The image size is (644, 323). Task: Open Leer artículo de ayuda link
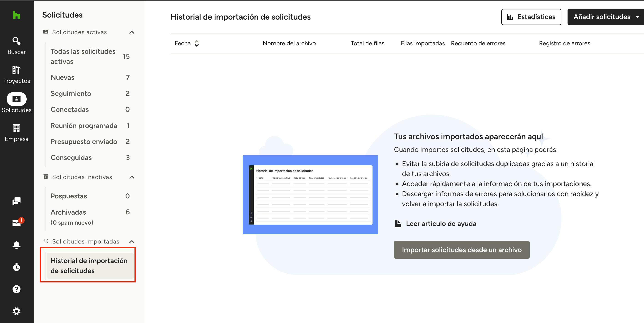(441, 224)
